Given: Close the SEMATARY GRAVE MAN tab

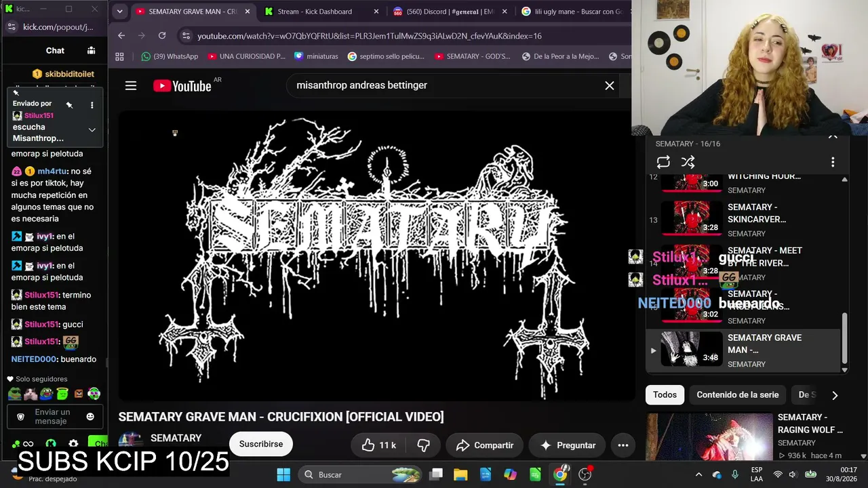Looking at the screenshot, I should click(x=247, y=12).
